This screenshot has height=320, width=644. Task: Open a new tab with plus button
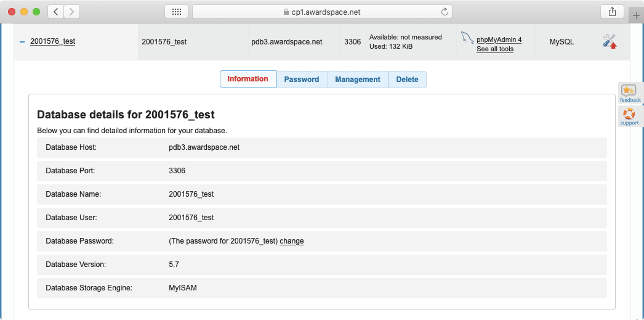[636, 15]
